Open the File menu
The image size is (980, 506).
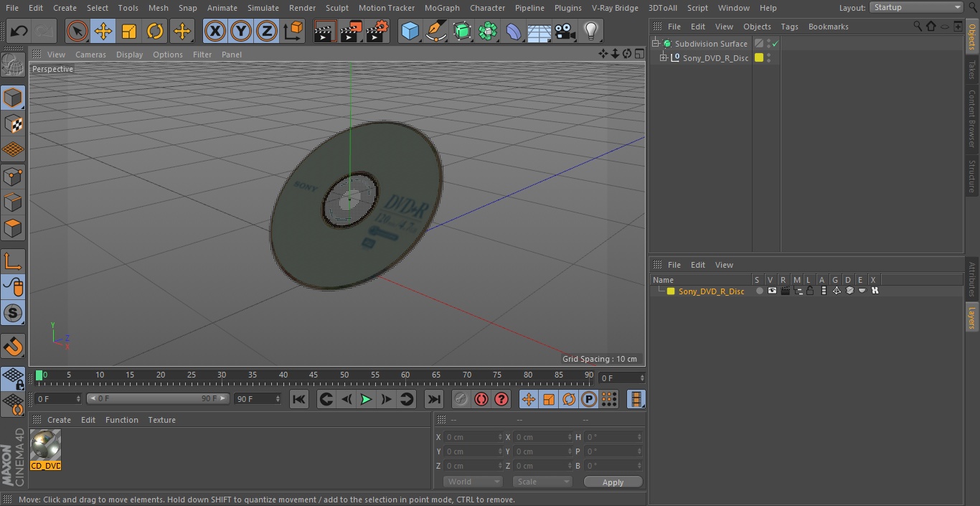[12, 8]
